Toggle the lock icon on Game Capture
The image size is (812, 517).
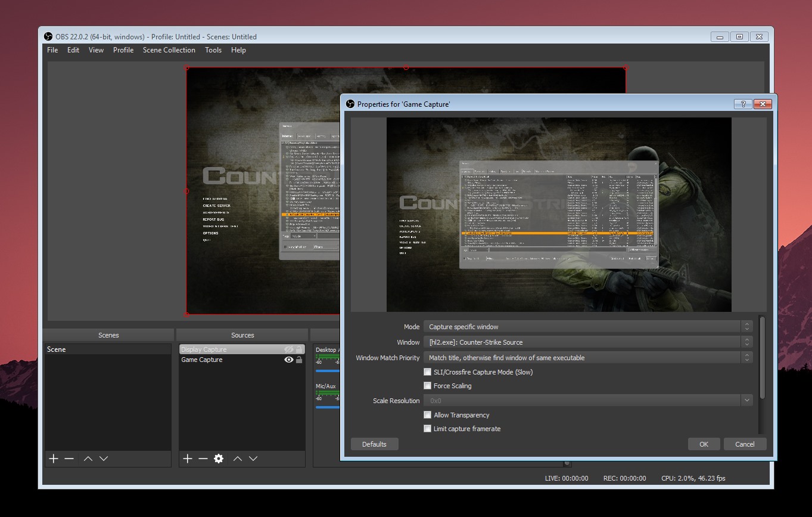[299, 360]
